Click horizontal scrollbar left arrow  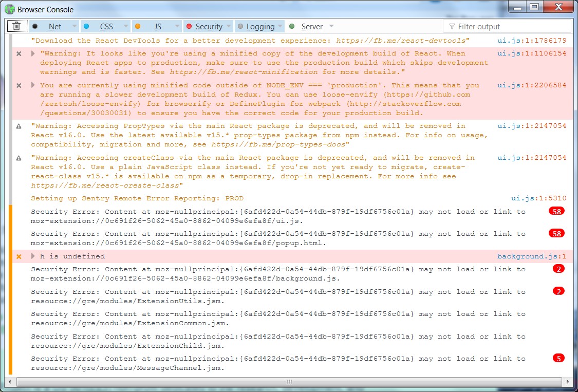point(10,382)
